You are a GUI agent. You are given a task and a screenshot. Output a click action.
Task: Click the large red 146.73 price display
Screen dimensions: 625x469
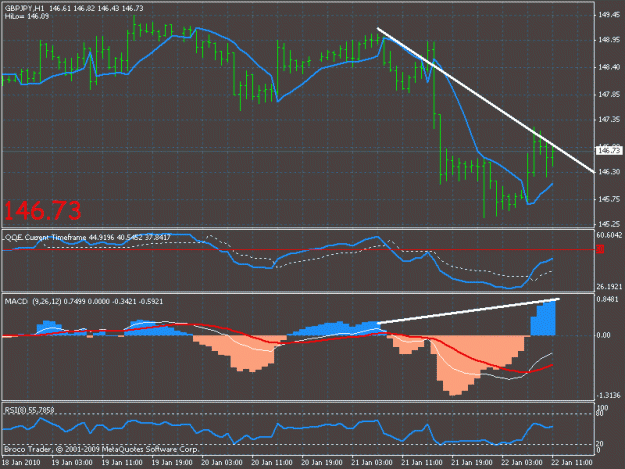coord(43,211)
